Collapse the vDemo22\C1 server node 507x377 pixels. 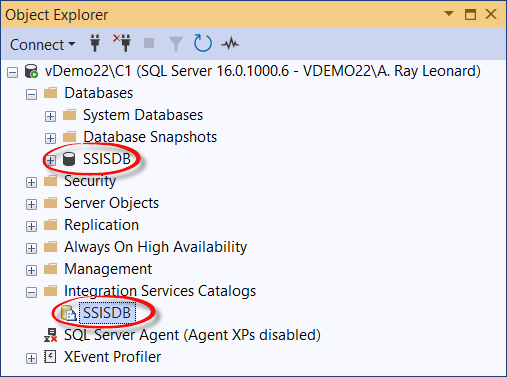[13, 73]
